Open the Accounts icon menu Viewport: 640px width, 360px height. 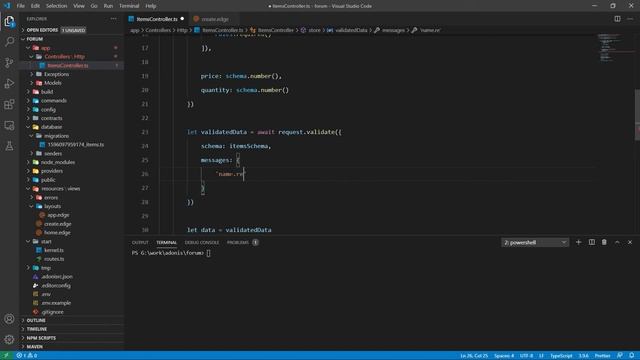pyautogui.click(x=9, y=319)
